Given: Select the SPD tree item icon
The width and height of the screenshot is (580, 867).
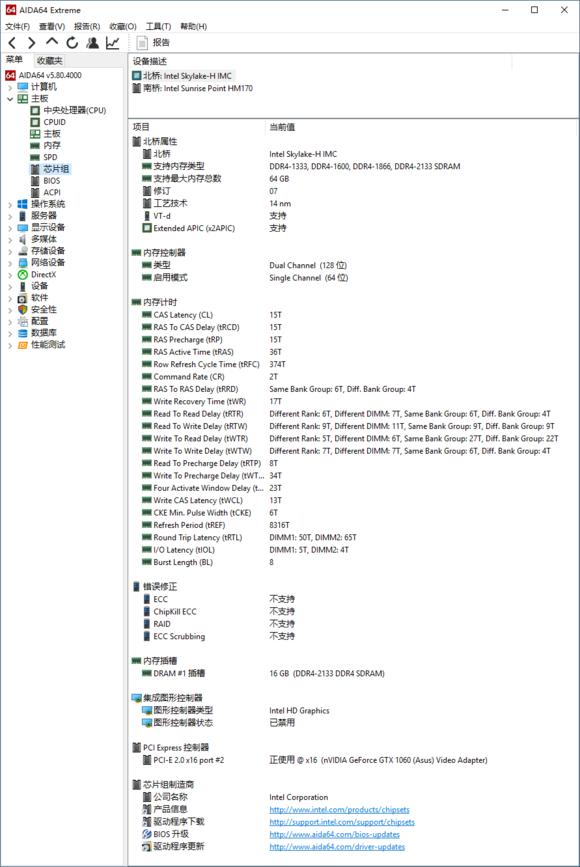Looking at the screenshot, I should [x=35, y=157].
